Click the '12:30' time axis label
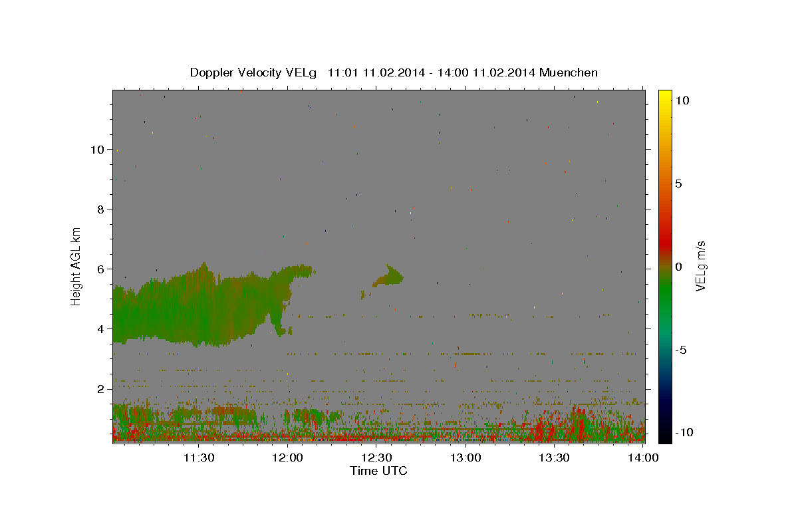The image size is (798, 532). 376,458
